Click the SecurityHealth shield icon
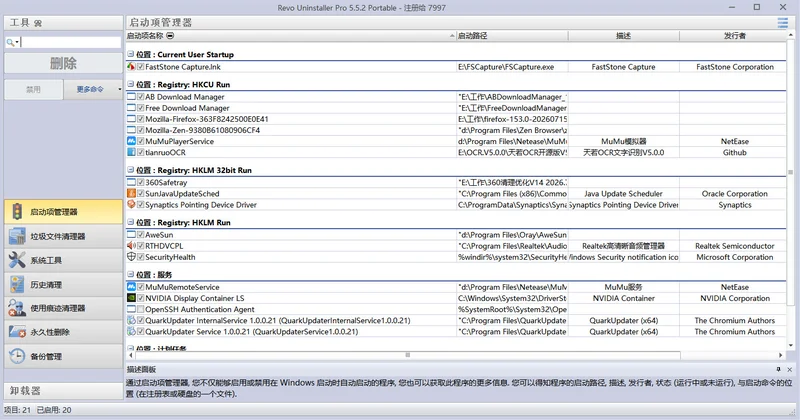 tap(131, 257)
